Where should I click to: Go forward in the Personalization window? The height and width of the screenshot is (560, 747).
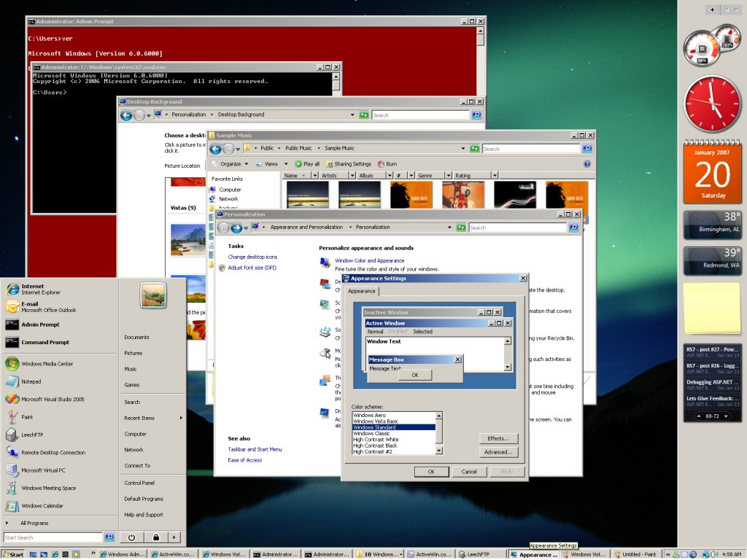[x=236, y=228]
